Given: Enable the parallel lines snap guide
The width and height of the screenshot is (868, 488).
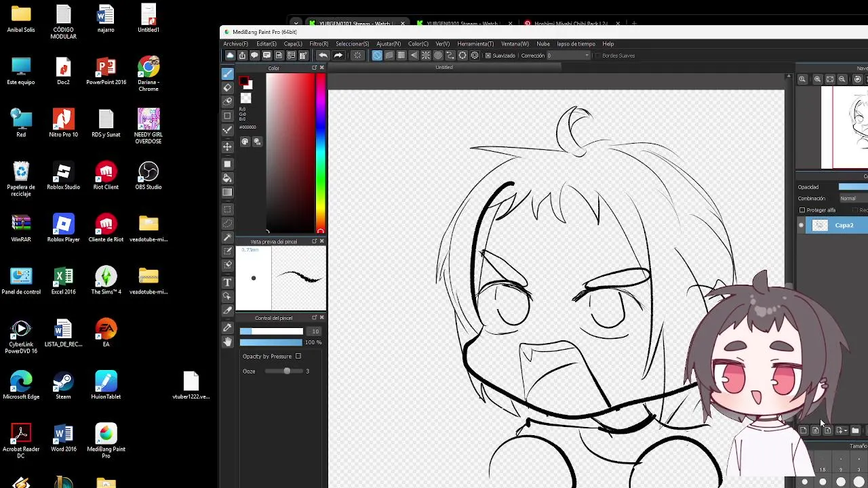Looking at the screenshot, I should [x=389, y=56].
